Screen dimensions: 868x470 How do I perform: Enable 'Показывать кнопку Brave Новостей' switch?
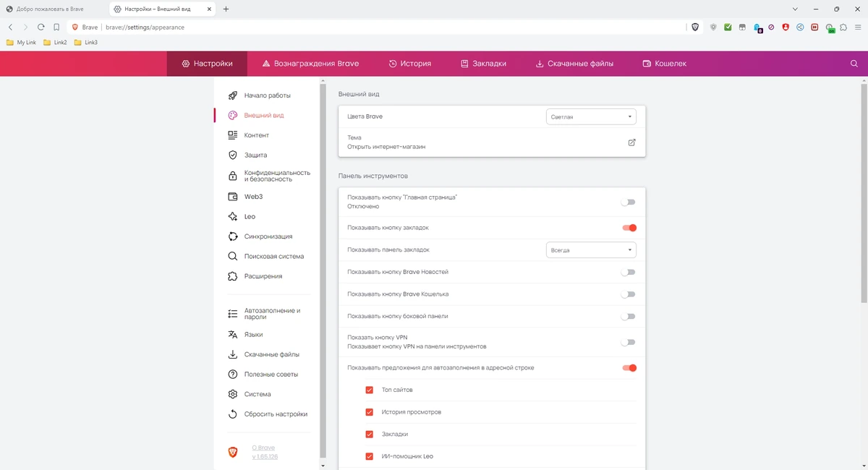(629, 273)
